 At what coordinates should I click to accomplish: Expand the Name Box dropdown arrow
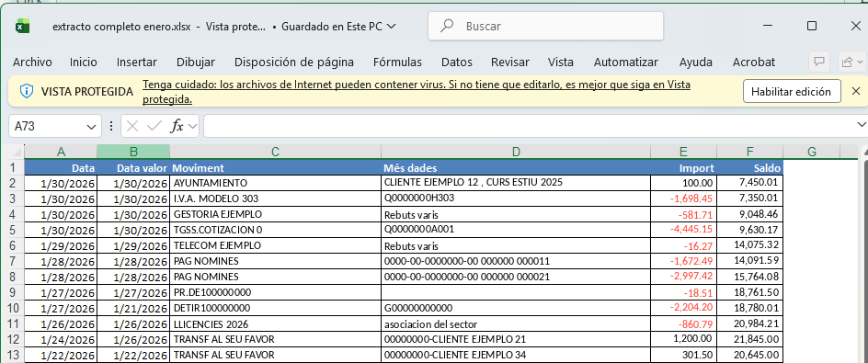tap(91, 127)
